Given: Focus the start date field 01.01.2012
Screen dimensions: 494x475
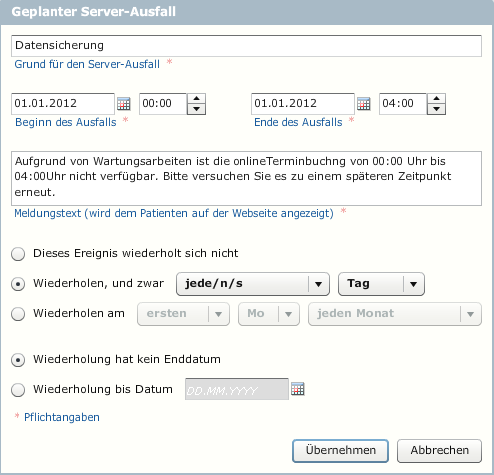Looking at the screenshot, I should pos(63,104).
